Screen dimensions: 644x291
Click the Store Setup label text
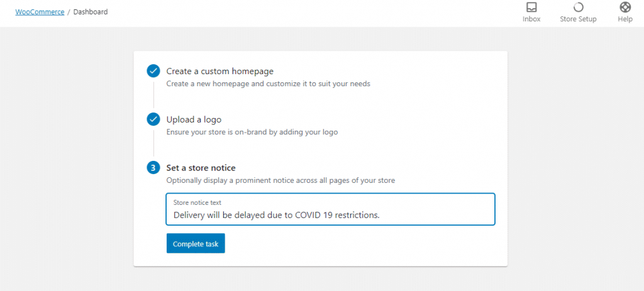point(579,19)
